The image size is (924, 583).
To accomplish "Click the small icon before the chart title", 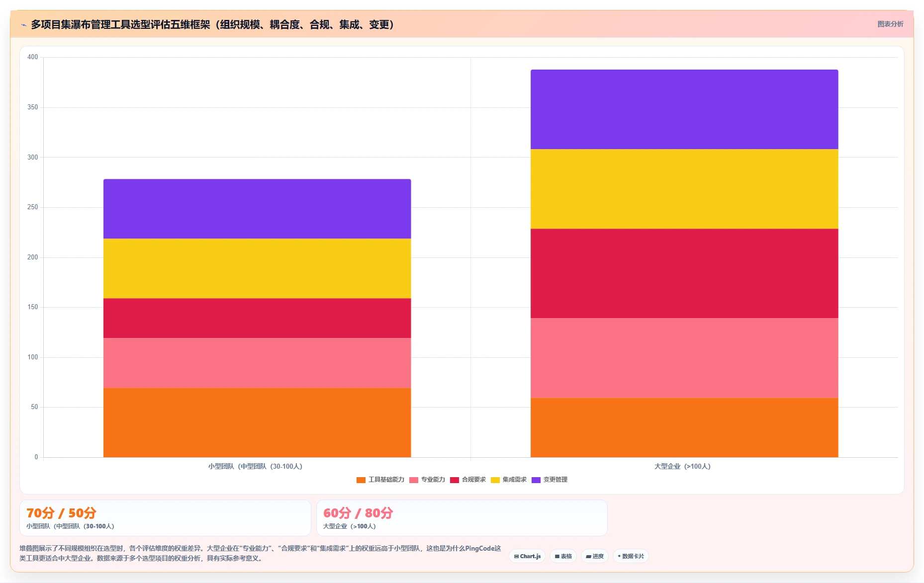I will pos(23,25).
